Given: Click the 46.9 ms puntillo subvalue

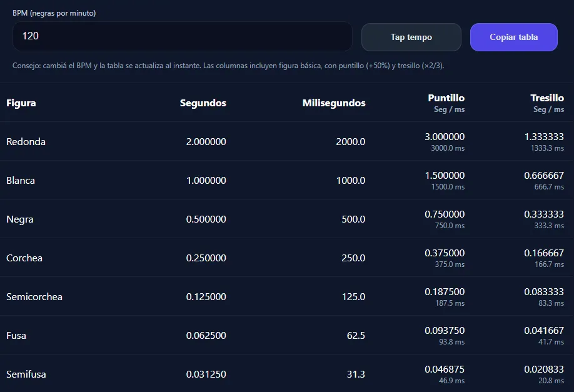Looking at the screenshot, I should click(451, 381).
